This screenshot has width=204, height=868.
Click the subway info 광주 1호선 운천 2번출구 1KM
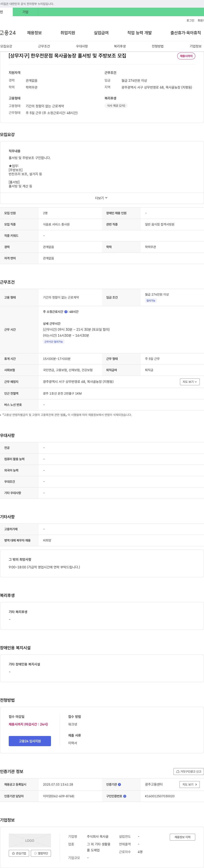[62, 394]
